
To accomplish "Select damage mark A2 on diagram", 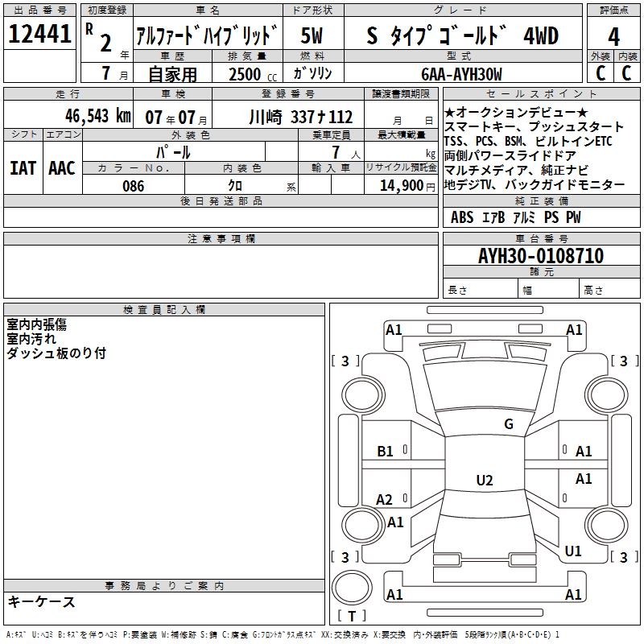I will click(x=384, y=499).
